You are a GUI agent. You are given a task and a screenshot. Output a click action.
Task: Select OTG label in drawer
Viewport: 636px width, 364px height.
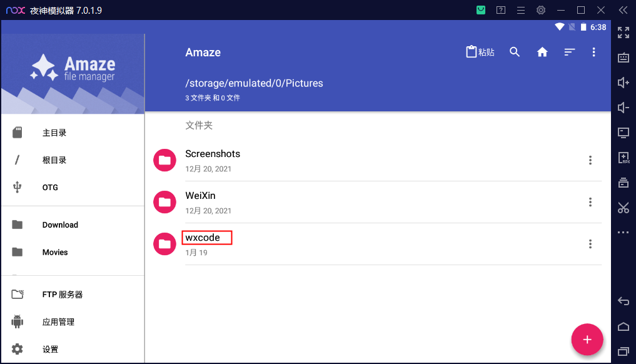50,188
